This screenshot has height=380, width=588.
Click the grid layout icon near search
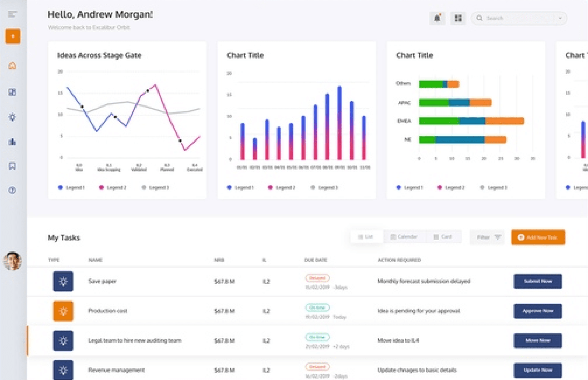point(458,18)
